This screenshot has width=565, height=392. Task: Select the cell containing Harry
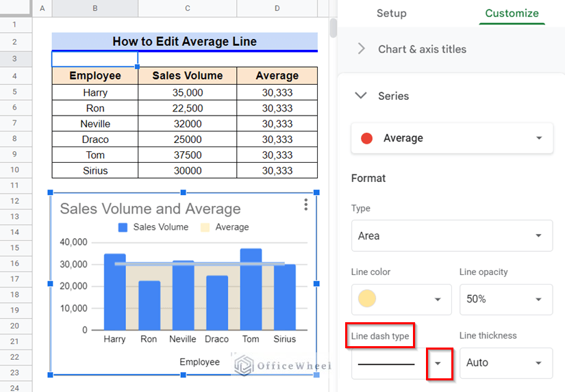(x=95, y=92)
